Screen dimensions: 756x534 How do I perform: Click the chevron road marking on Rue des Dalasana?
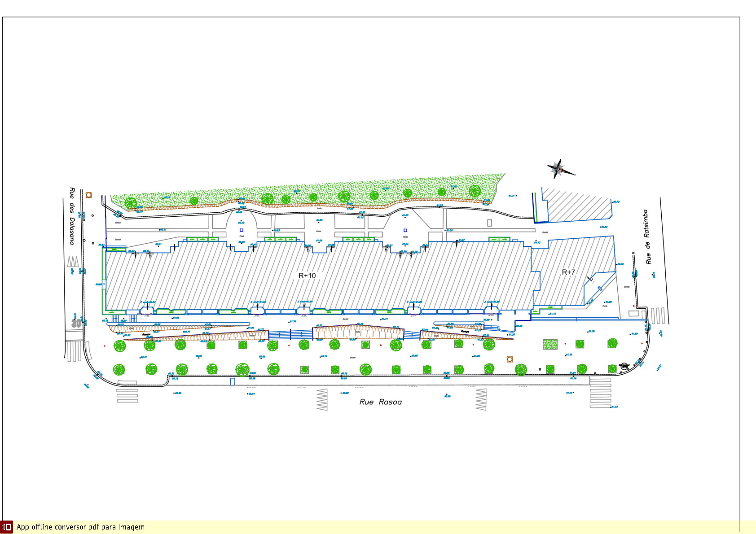pyautogui.click(x=73, y=262)
